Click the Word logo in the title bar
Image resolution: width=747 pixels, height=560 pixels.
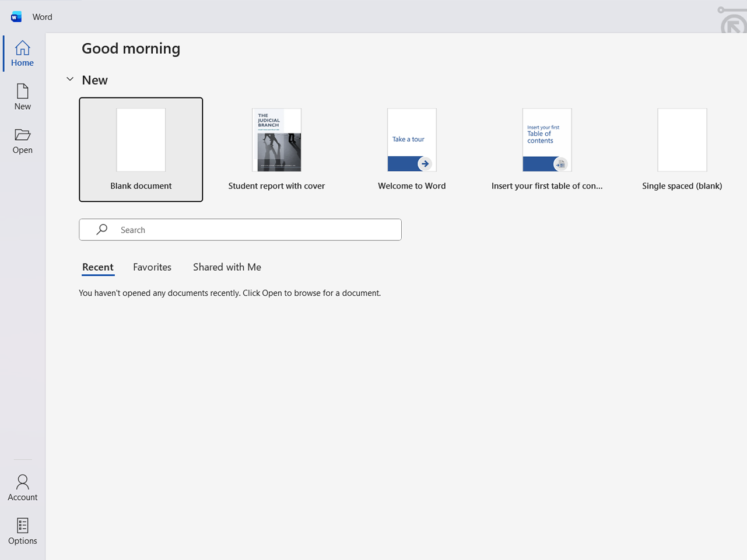pyautogui.click(x=16, y=17)
